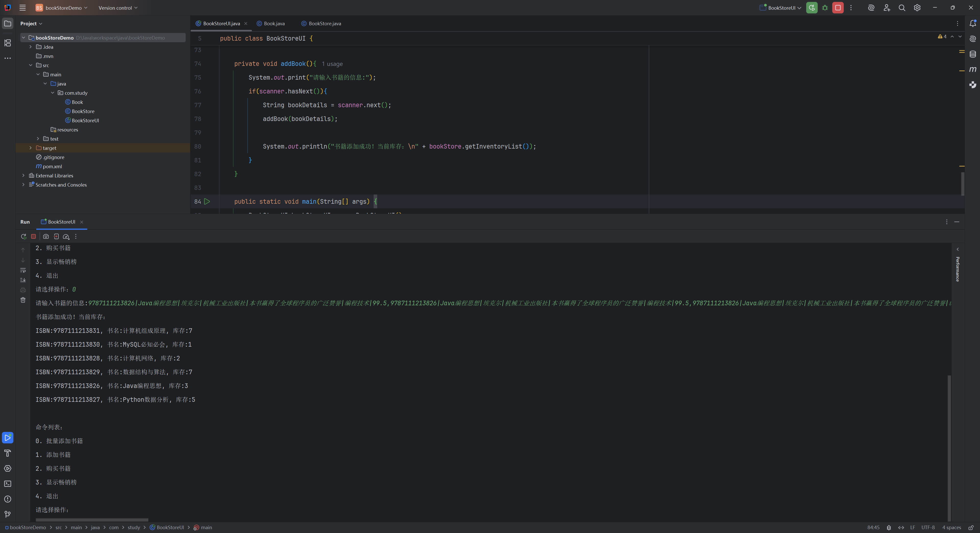980x533 pixels.
Task: Open the Services tool window icon
Action: tap(8, 468)
